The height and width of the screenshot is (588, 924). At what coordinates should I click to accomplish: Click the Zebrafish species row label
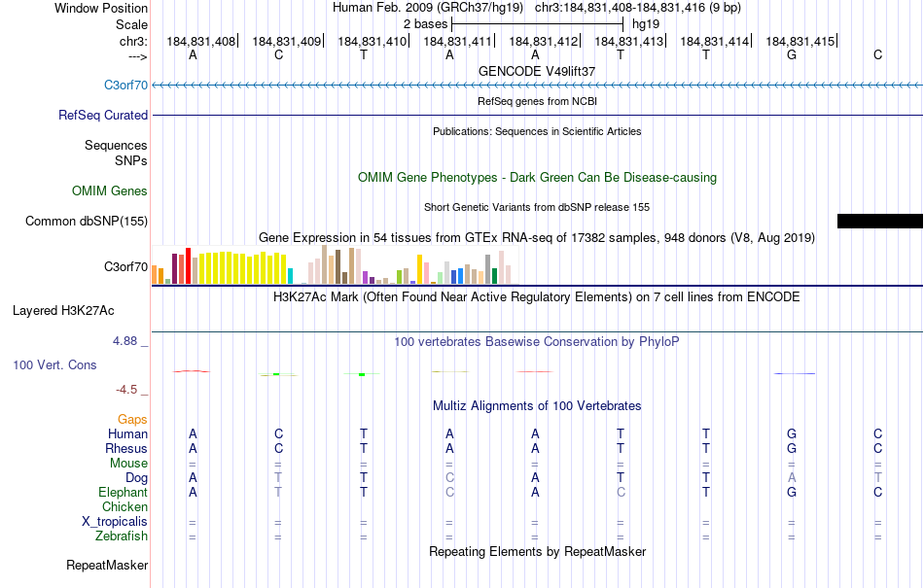(x=122, y=536)
